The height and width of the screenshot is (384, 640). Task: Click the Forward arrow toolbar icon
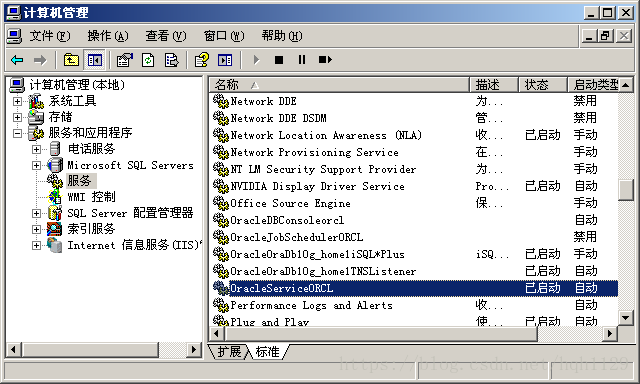coord(40,60)
